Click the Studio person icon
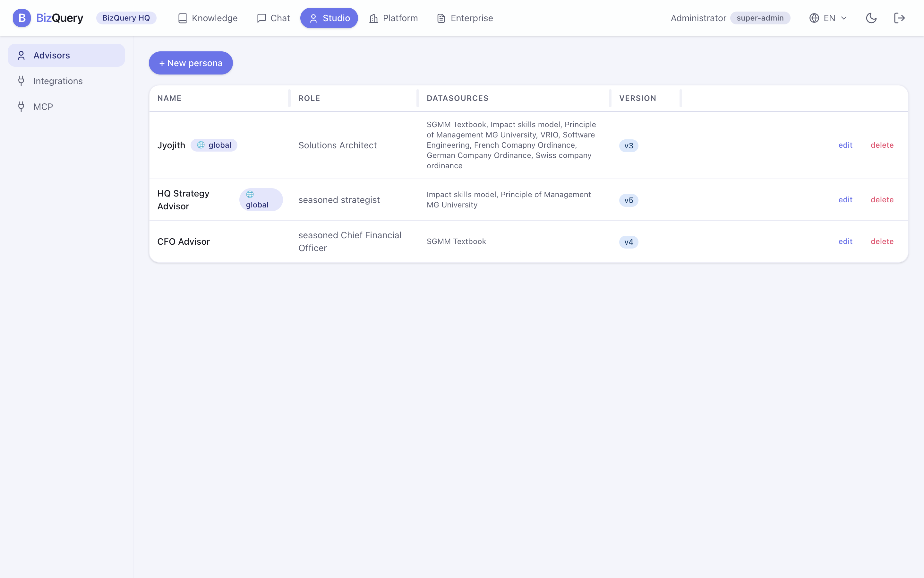This screenshot has width=924, height=578. pos(313,18)
